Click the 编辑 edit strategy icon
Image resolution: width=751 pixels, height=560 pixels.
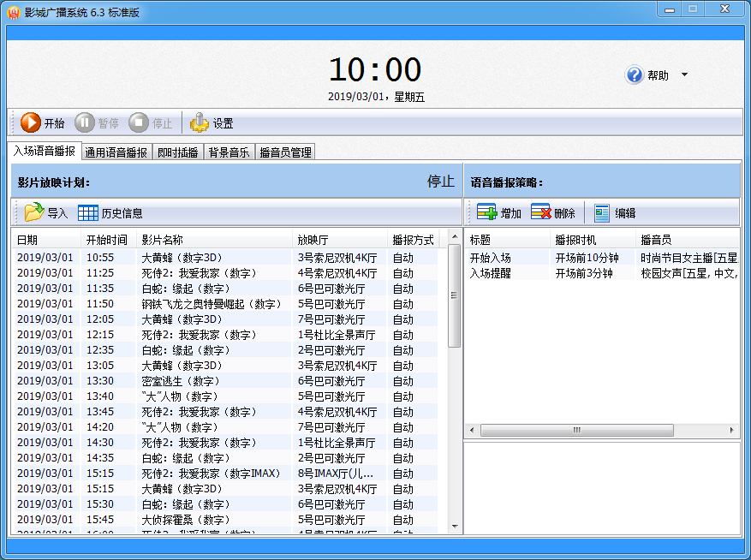(600, 211)
